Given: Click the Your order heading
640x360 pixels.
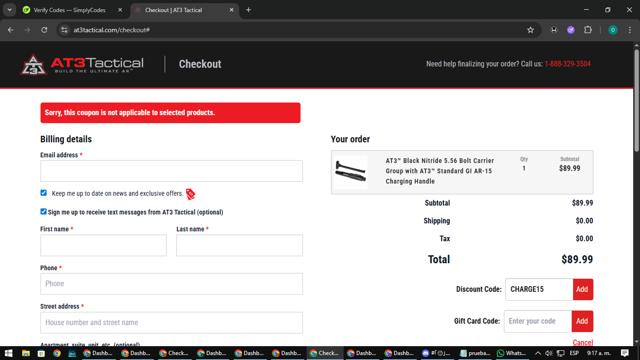Looking at the screenshot, I should coord(350,139).
